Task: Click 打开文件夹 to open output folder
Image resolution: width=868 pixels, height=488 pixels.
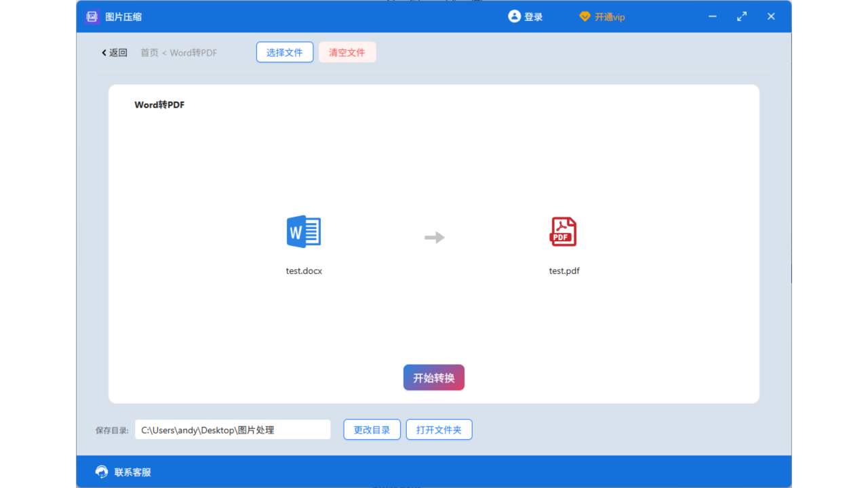Action: point(439,429)
